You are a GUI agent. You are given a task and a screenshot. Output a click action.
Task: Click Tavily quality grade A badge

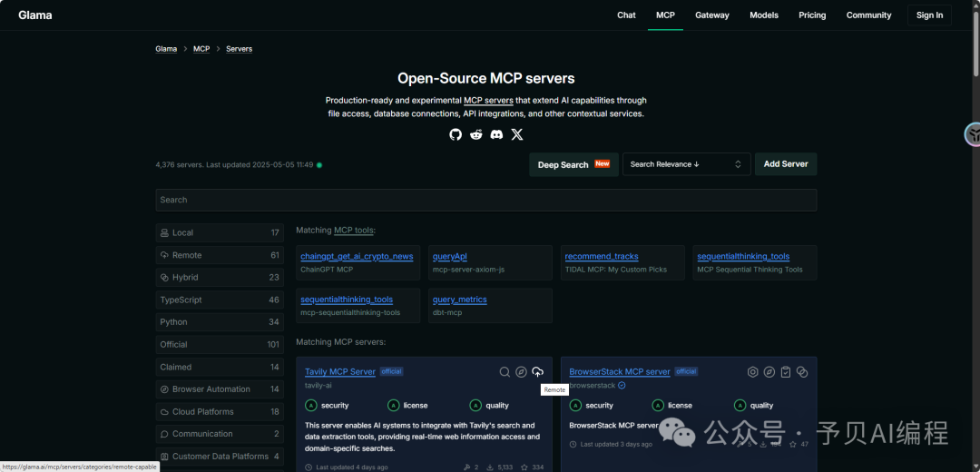point(475,405)
